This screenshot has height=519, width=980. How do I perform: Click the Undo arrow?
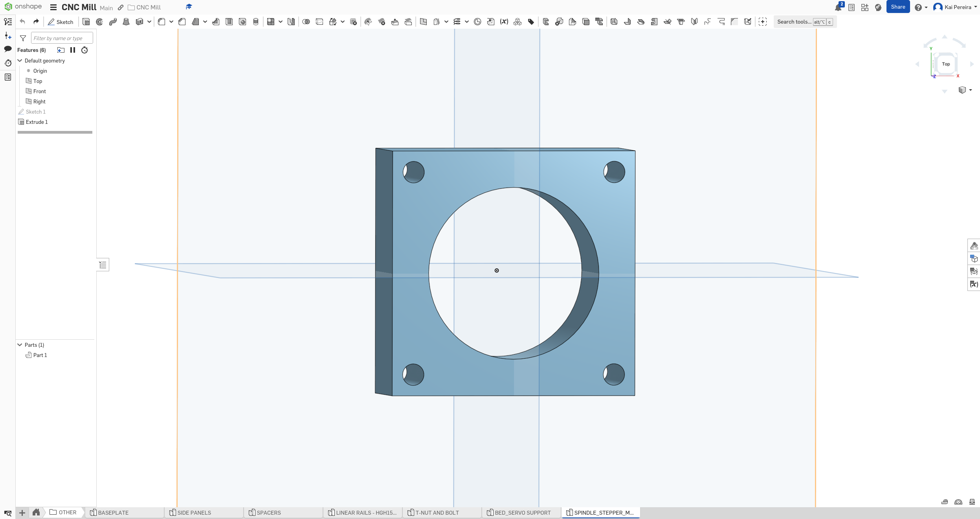tap(23, 22)
